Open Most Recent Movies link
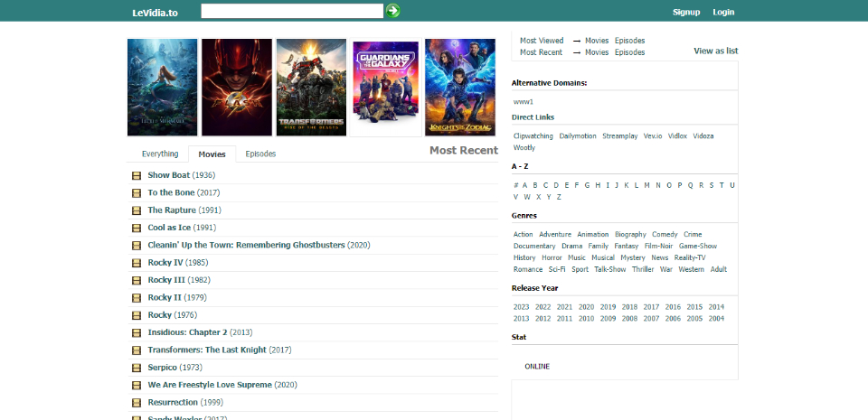The height and width of the screenshot is (420, 868). (597, 52)
